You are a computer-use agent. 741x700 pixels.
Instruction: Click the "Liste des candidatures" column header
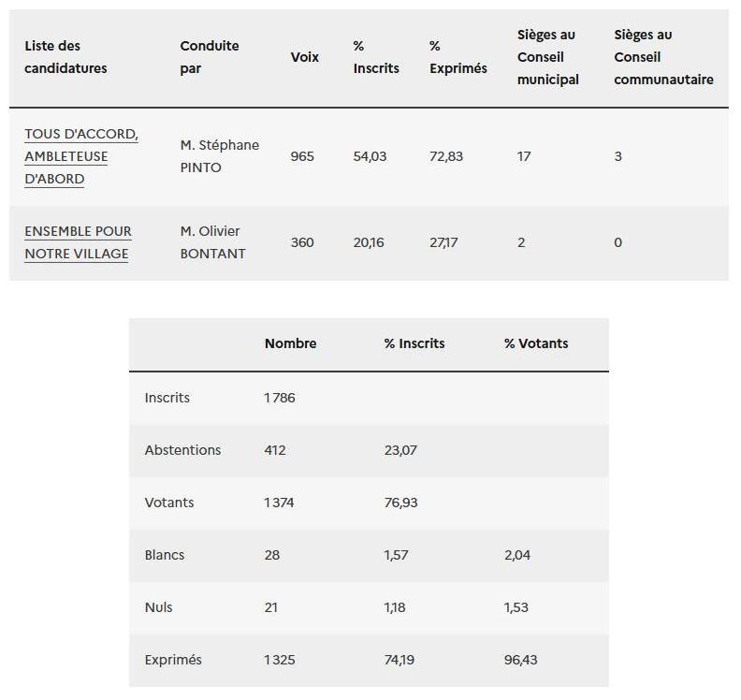65,57
